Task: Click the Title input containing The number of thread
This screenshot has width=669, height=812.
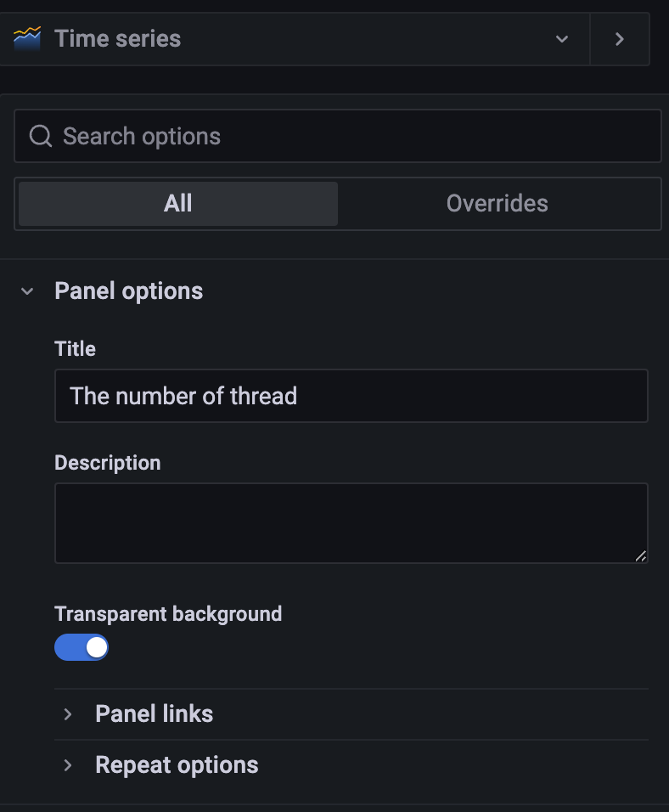Action: [351, 396]
